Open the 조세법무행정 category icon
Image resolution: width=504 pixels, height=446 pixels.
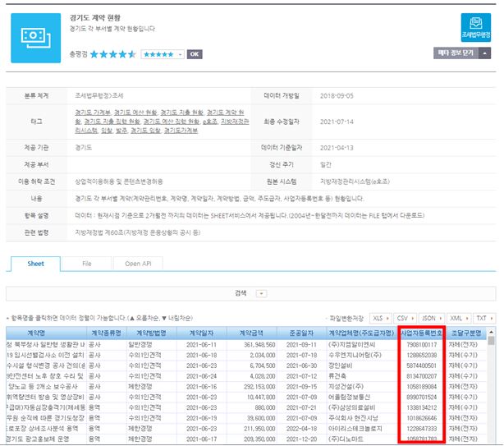click(476, 28)
